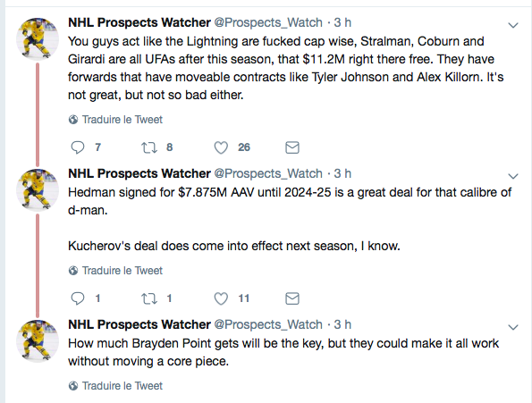Click Traduire le Tweet under Kucherov tweet
This screenshot has height=403, width=532.
(115, 271)
